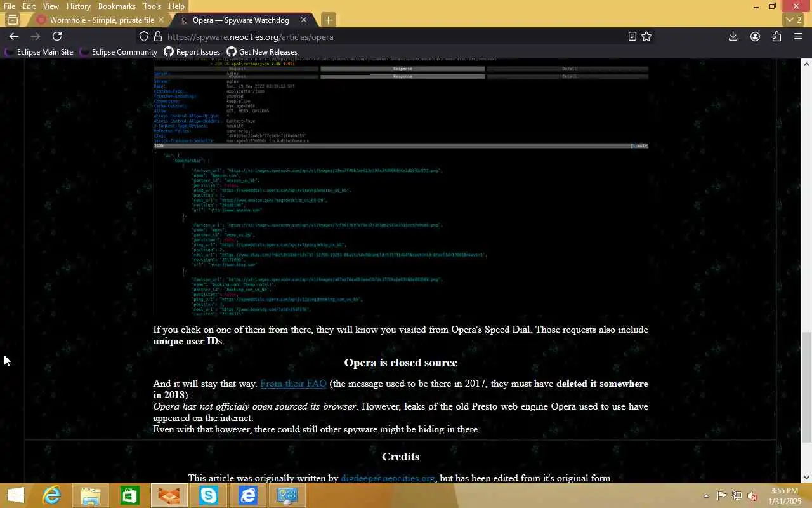Click the vertical scrollbar thumb
The image size is (812, 508).
click(x=806, y=386)
